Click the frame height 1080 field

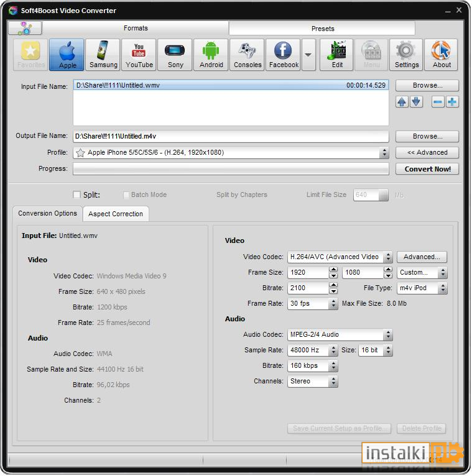pos(363,273)
